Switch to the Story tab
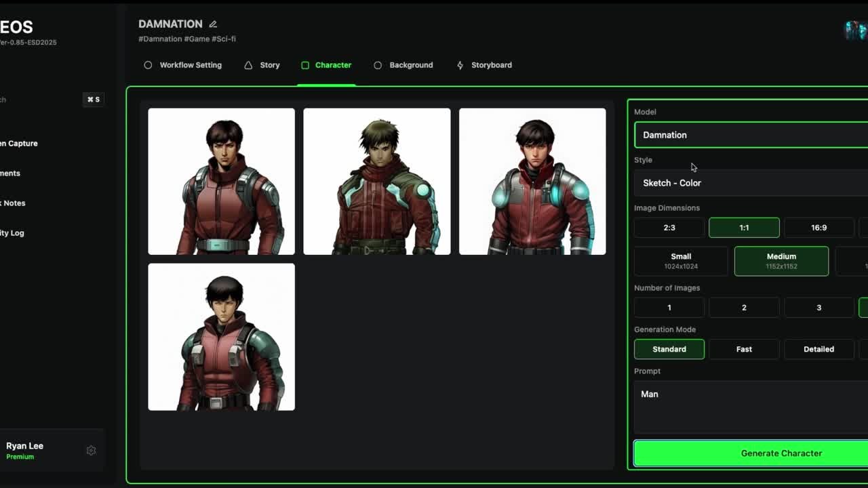Image resolution: width=868 pixels, height=488 pixels. tap(262, 65)
